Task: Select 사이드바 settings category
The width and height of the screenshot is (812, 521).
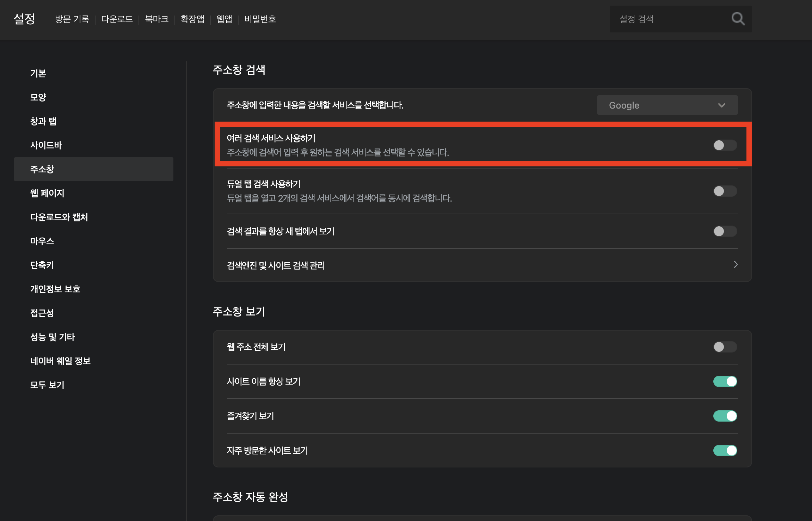Action: pos(46,145)
